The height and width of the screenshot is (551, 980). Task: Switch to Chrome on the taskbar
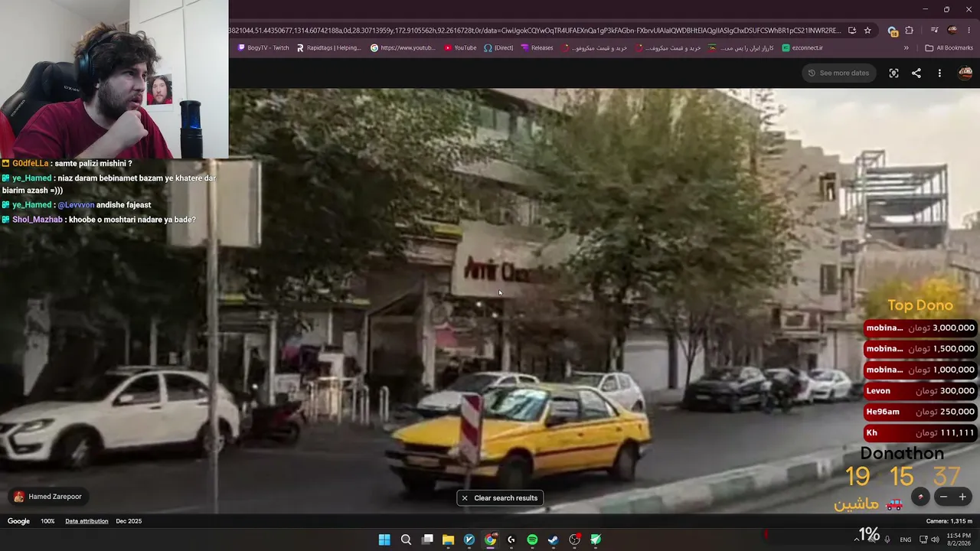490,540
